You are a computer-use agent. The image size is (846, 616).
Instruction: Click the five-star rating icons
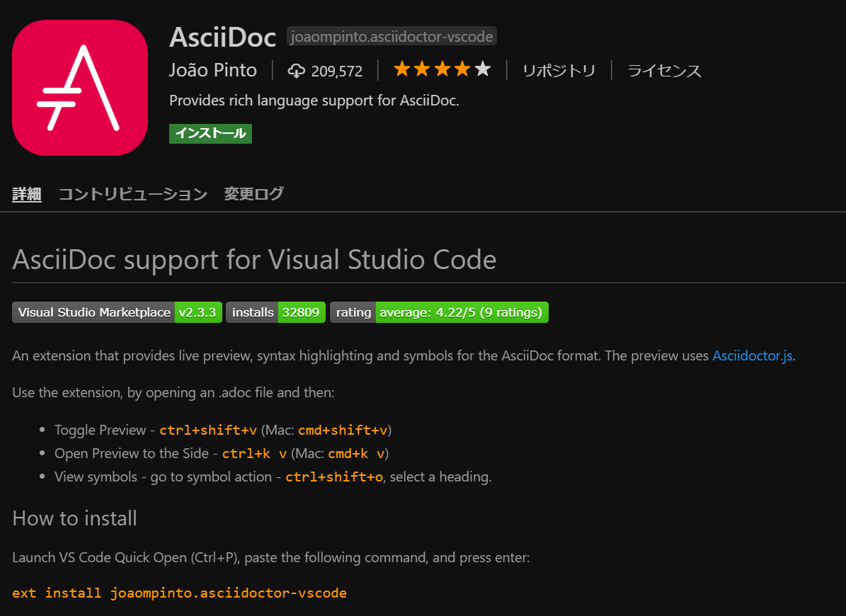(442, 69)
